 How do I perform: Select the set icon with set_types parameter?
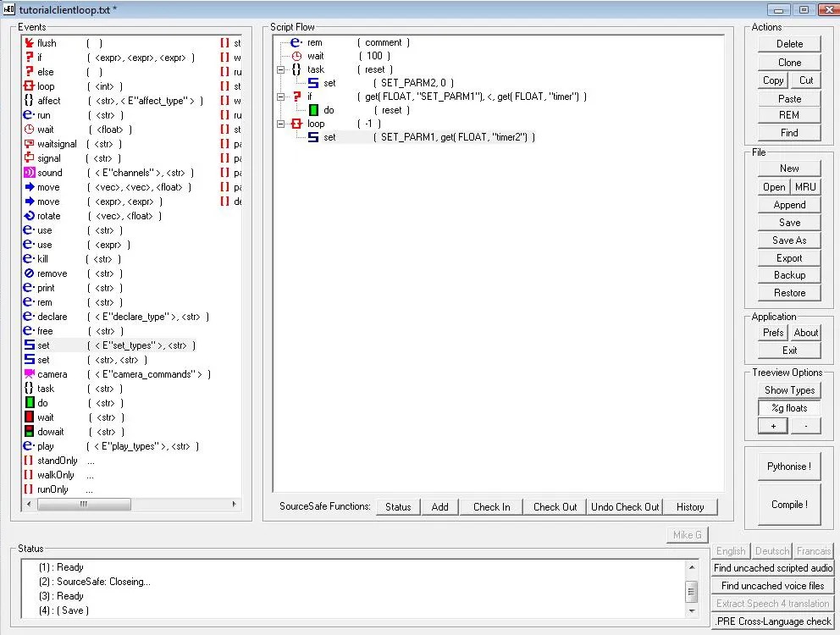point(30,345)
